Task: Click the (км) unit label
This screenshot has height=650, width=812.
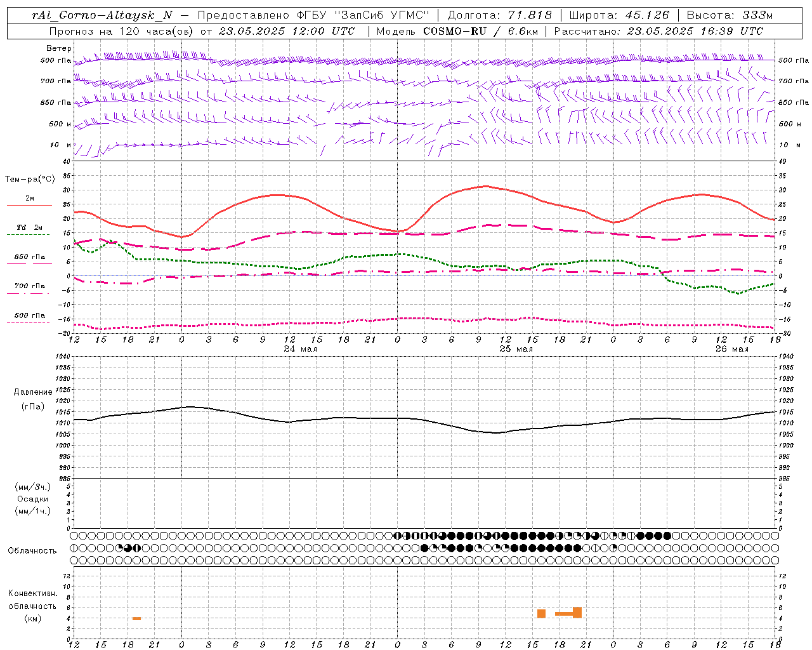Action: coord(32,618)
